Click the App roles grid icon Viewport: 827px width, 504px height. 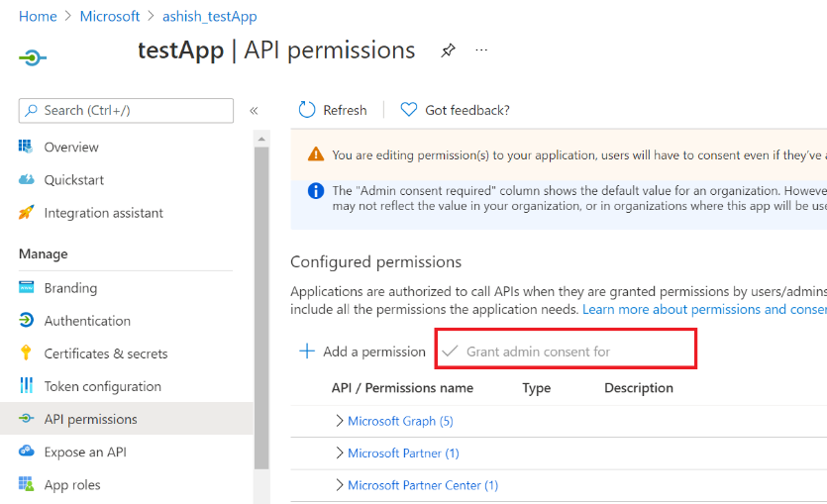27,484
